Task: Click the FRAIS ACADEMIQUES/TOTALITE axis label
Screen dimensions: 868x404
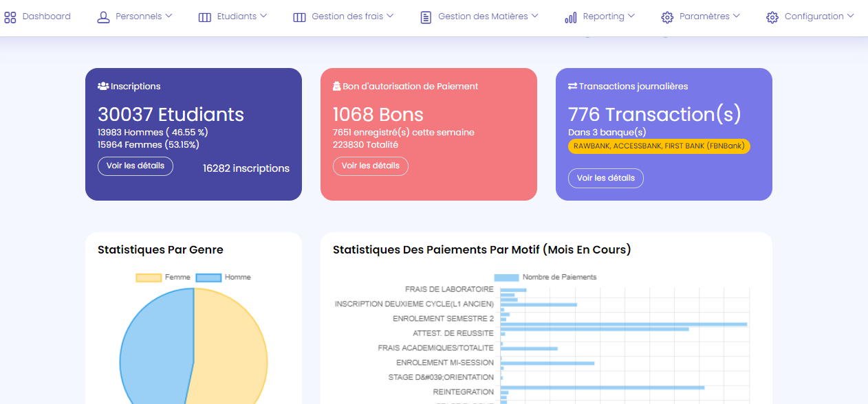Action: click(x=436, y=348)
